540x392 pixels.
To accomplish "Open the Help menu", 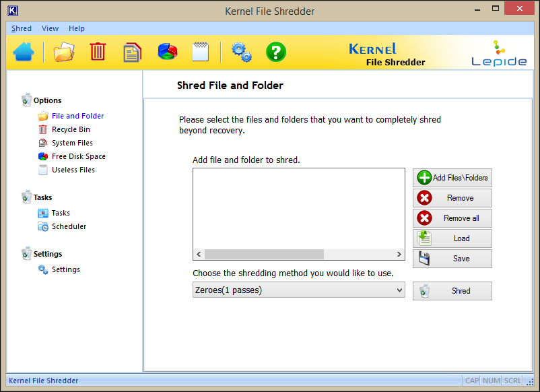I will pos(77,28).
